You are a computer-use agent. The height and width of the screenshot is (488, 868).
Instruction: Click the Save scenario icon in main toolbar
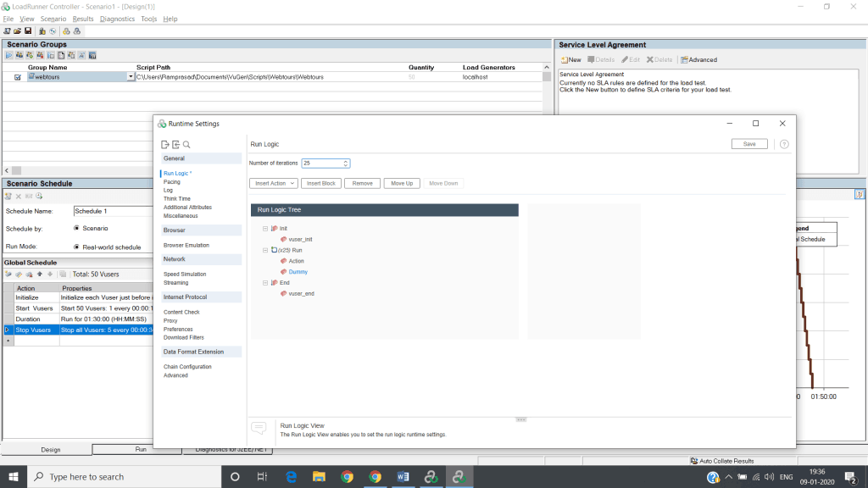coord(28,31)
